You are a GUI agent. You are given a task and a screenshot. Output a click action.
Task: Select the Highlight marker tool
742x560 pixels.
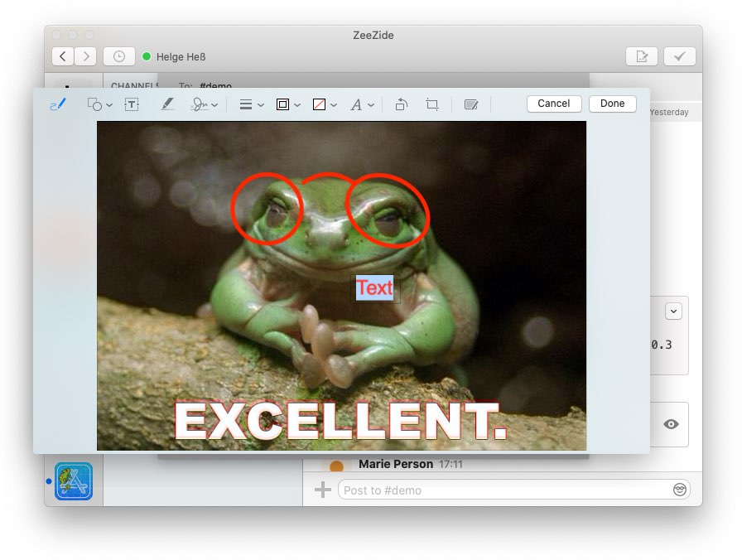coord(168,104)
